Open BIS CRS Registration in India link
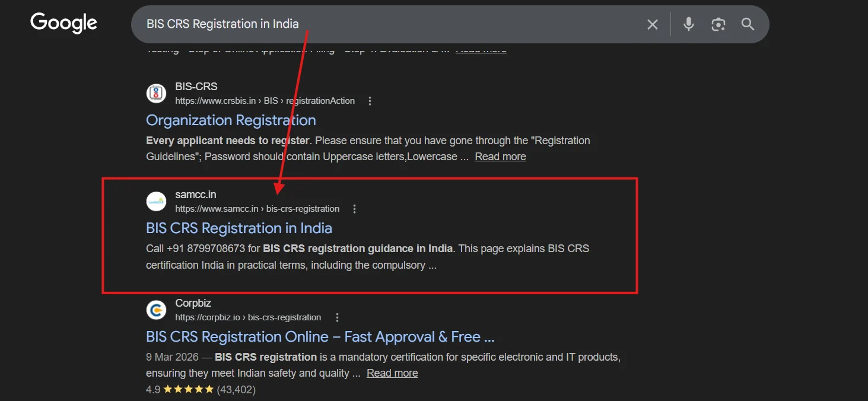The image size is (868, 401). [x=239, y=228]
